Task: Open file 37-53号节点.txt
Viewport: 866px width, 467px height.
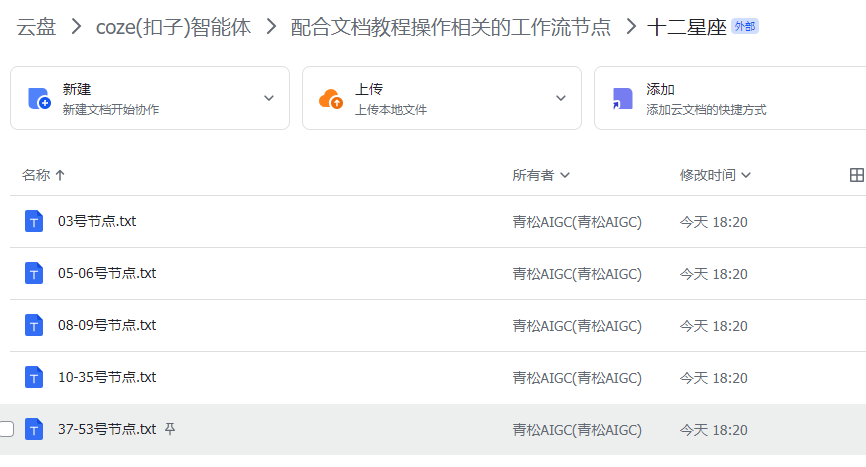Action: point(107,429)
